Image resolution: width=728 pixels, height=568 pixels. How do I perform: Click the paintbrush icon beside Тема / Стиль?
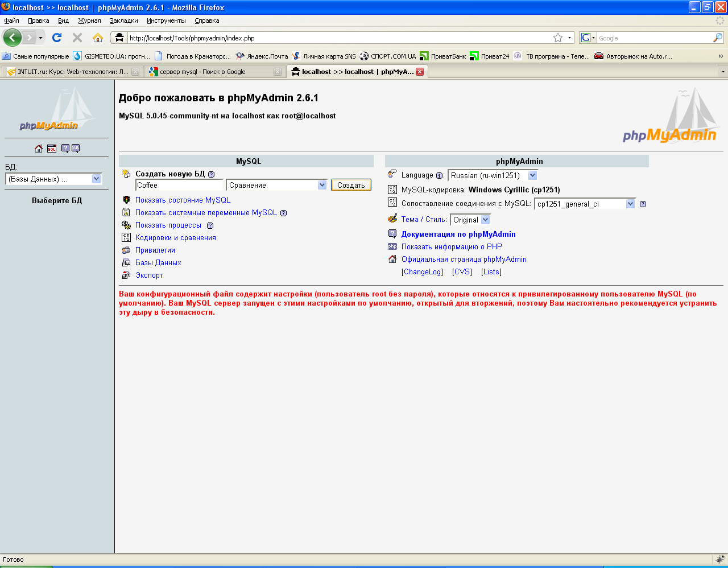coord(392,219)
